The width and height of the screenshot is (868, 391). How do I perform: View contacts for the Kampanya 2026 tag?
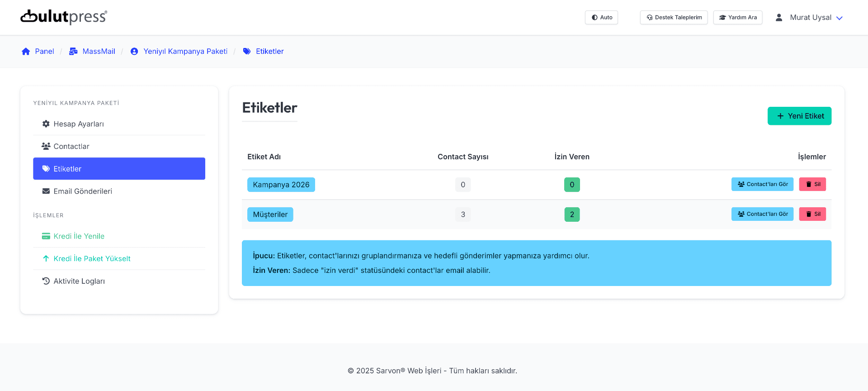click(x=762, y=184)
